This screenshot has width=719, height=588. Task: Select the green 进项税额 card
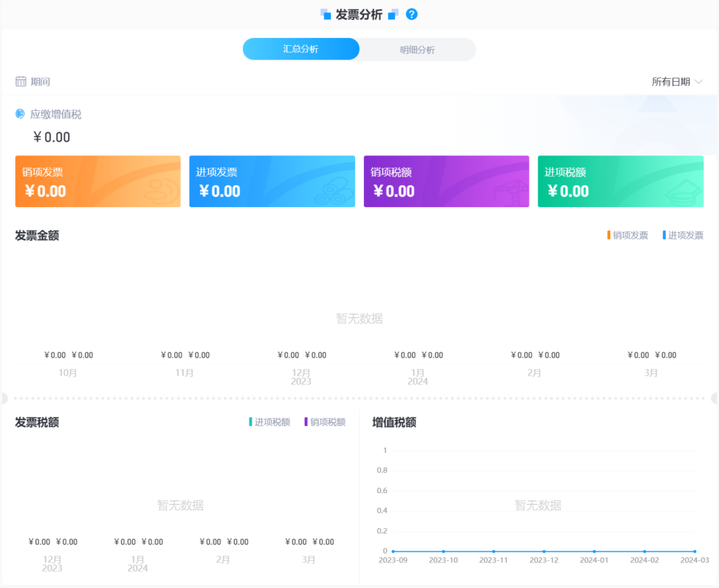click(x=620, y=181)
